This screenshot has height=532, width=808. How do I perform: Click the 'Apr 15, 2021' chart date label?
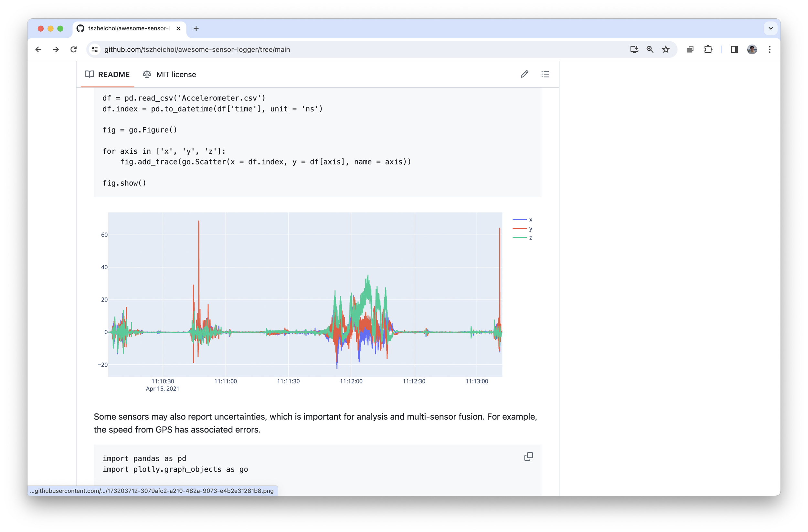pyautogui.click(x=162, y=389)
